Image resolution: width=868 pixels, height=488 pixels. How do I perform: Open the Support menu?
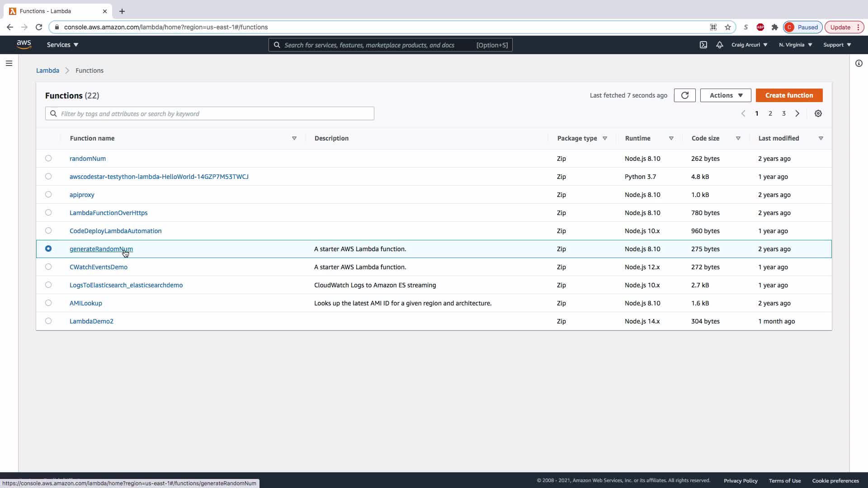(x=837, y=45)
